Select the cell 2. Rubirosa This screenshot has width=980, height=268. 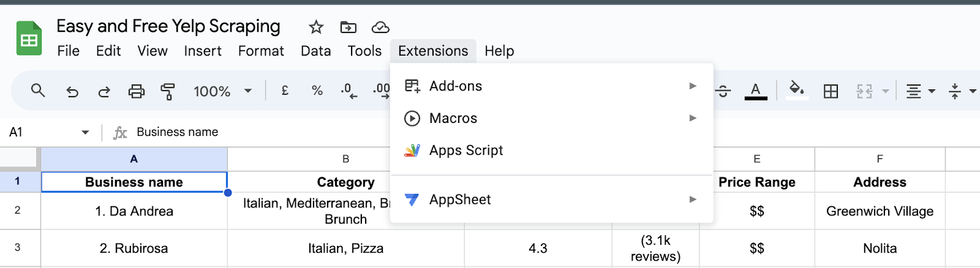coord(134,248)
